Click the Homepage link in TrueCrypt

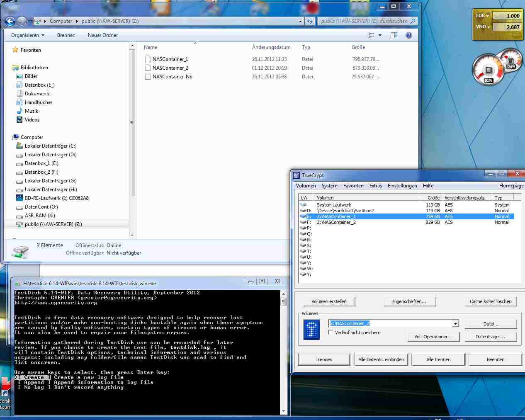click(511, 186)
